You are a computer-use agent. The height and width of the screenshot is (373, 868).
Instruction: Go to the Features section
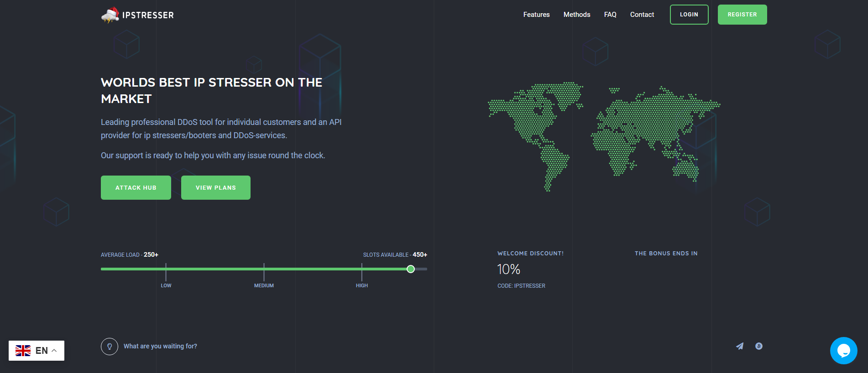(537, 15)
